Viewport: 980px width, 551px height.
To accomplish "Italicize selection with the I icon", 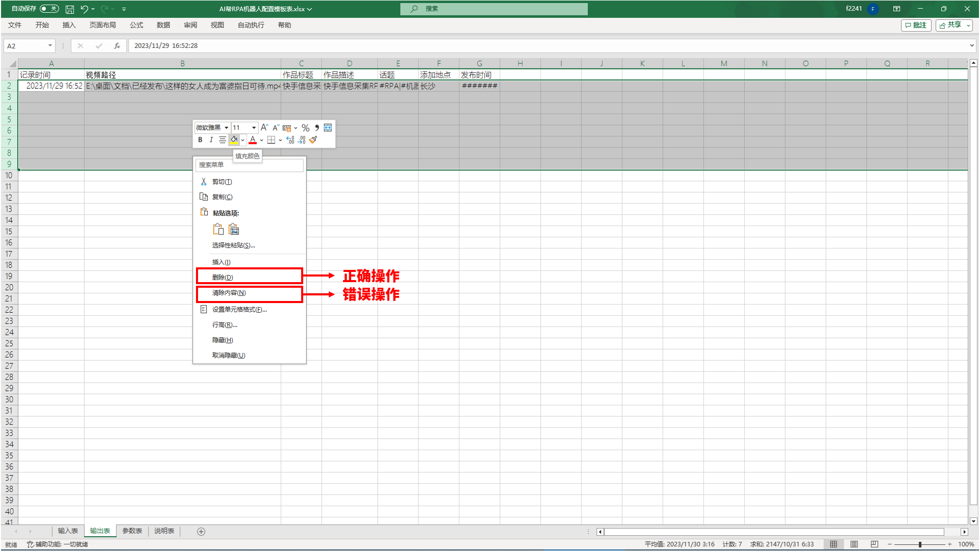I will tap(211, 140).
